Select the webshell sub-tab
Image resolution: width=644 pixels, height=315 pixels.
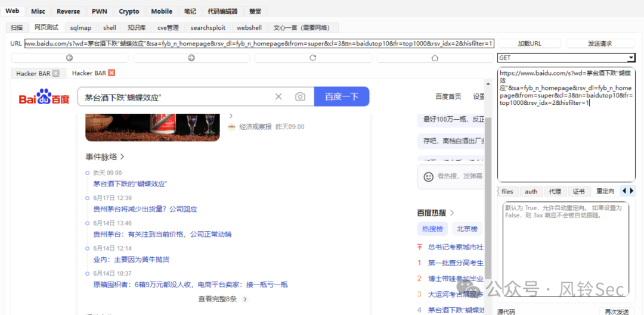(250, 27)
